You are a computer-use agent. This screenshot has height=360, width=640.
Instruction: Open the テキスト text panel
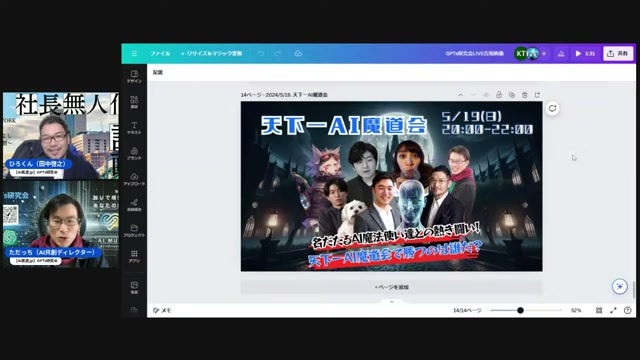(x=134, y=128)
